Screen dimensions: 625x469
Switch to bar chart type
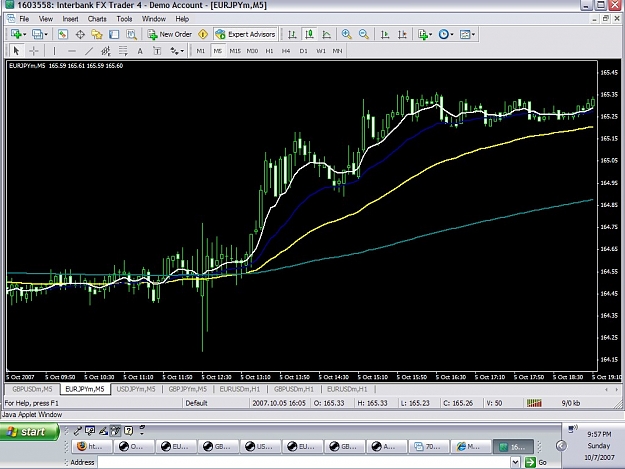(292, 34)
